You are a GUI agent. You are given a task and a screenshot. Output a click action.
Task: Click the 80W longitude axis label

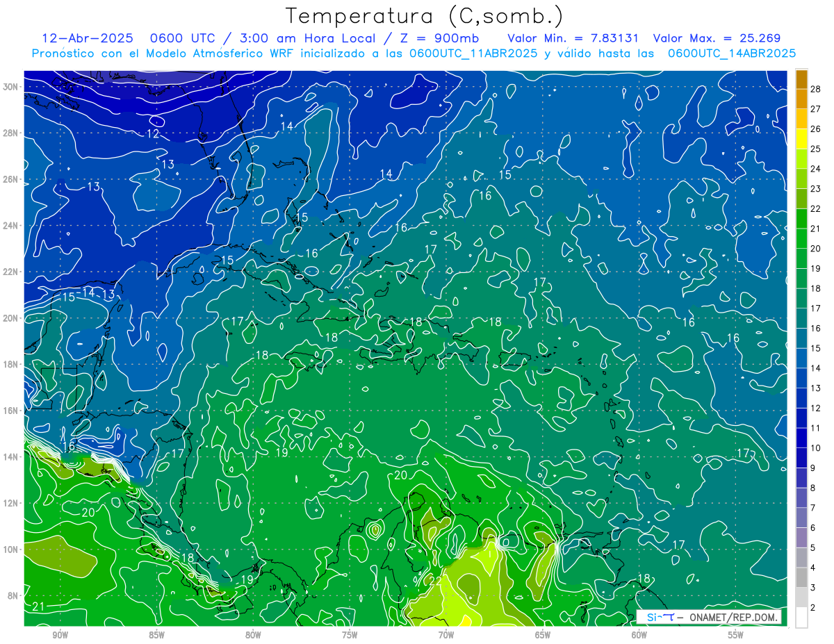pos(253,635)
